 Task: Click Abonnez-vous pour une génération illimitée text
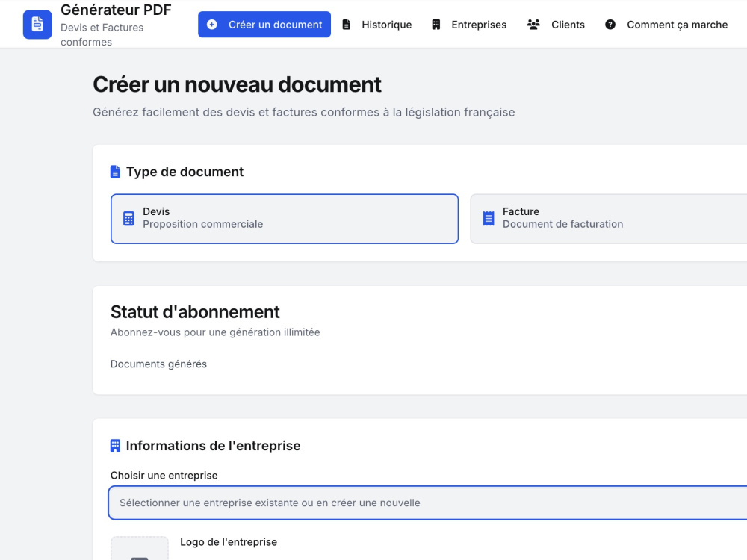coord(215,332)
